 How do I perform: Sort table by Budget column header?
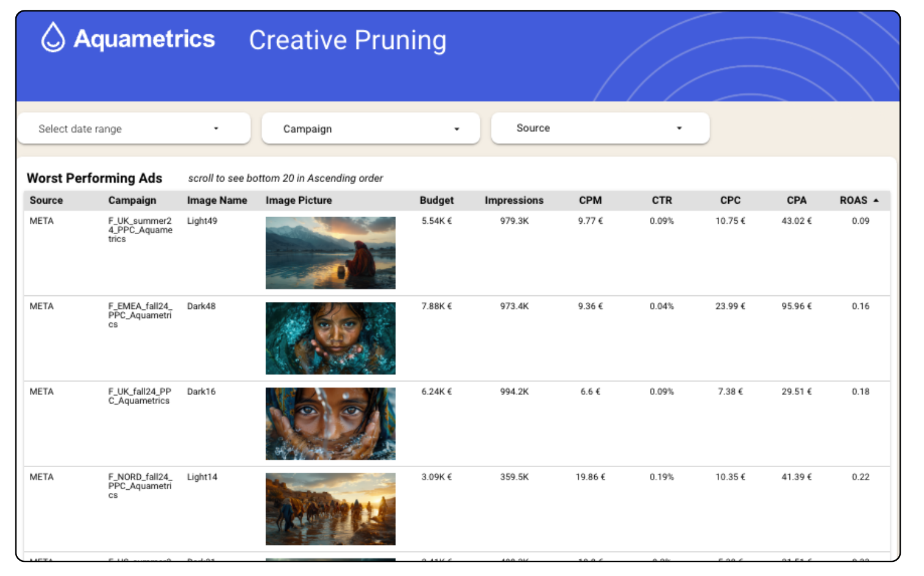(x=436, y=201)
